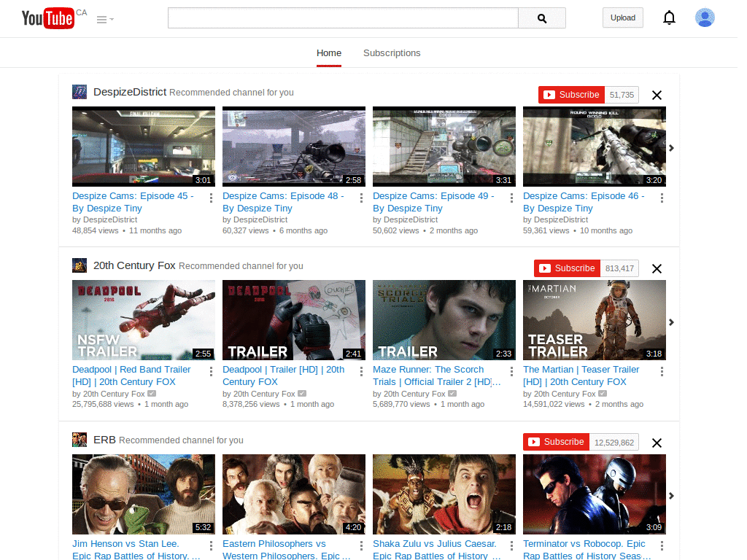This screenshot has width=747, height=560.
Task: Open options menu for The Martian trailer
Action: 662,371
